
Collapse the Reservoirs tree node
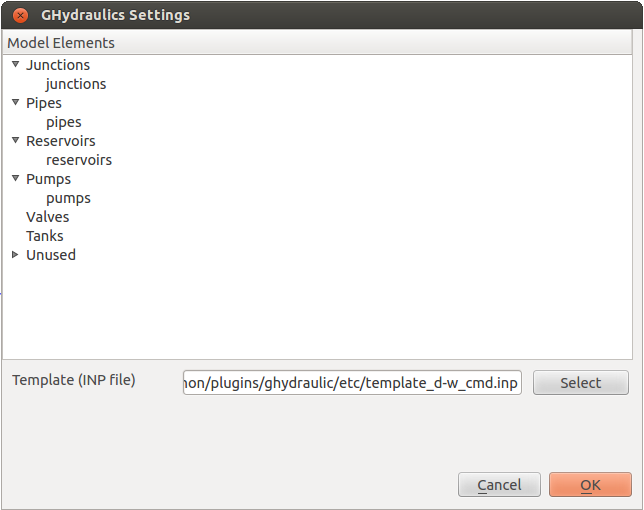pos(16,140)
